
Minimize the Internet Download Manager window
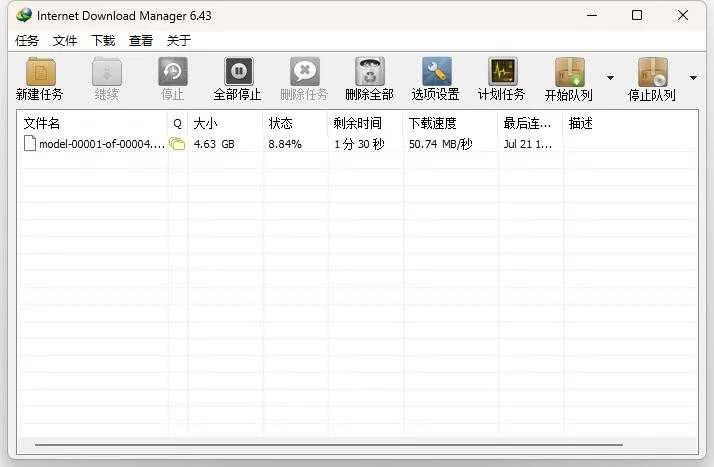point(592,15)
